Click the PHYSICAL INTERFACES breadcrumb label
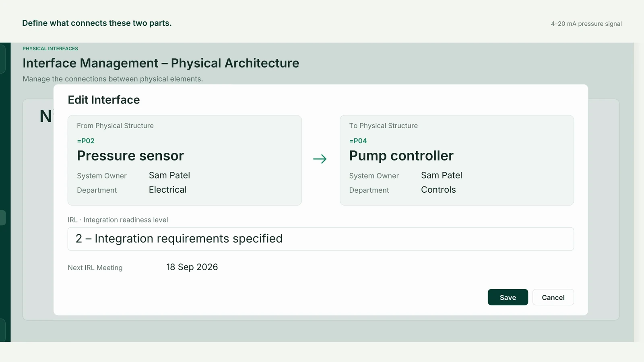This screenshot has height=362, width=644. pyautogui.click(x=50, y=49)
